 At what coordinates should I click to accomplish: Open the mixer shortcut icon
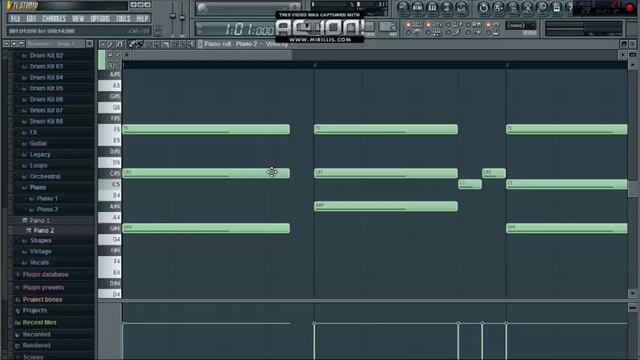(x=461, y=8)
